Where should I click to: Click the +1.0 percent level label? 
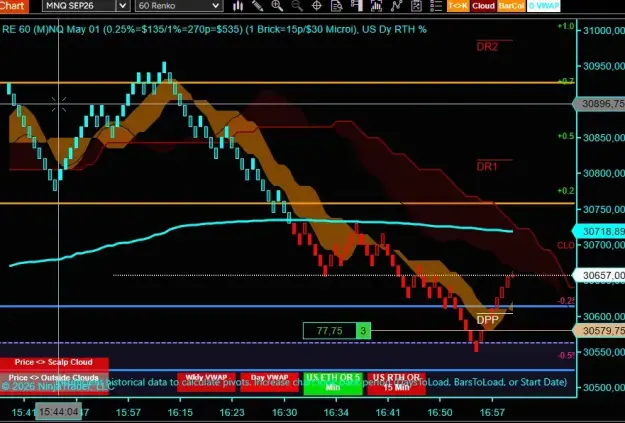click(x=566, y=26)
